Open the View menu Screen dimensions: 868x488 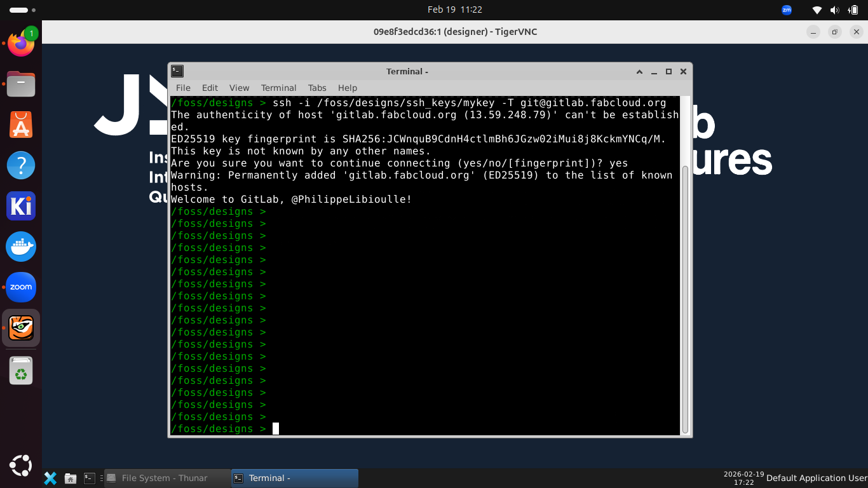(x=239, y=88)
